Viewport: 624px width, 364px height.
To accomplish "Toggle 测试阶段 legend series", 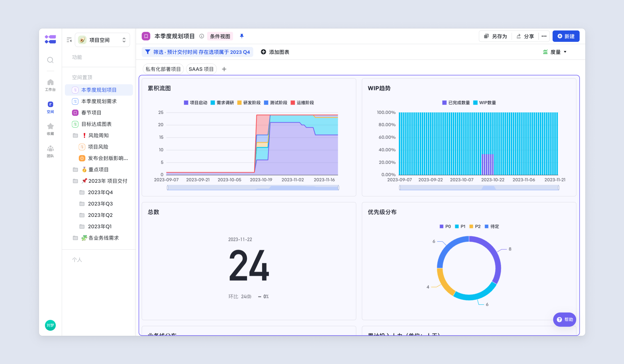I will pyautogui.click(x=276, y=102).
